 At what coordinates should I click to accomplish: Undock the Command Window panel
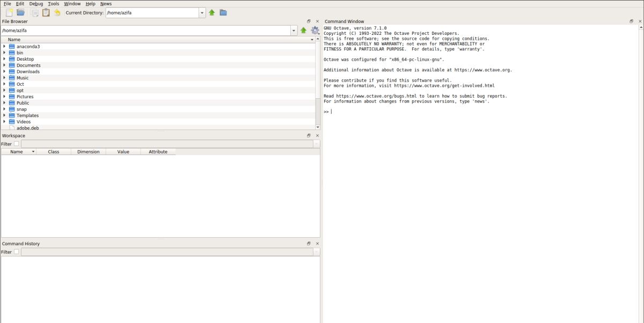632,21
